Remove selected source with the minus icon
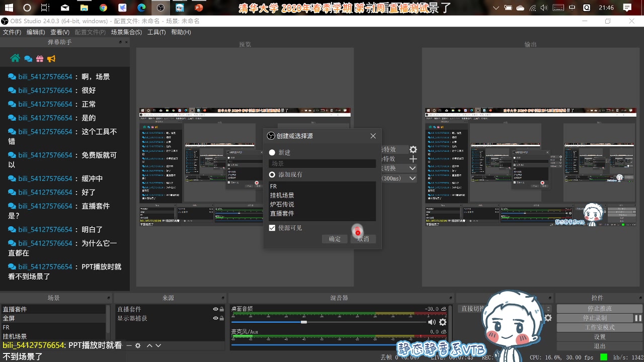 129,345
